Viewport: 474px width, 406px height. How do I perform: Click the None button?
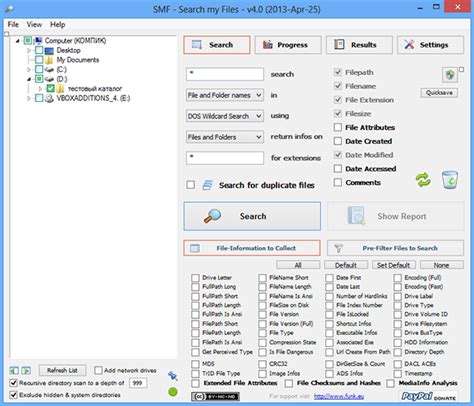click(441, 265)
